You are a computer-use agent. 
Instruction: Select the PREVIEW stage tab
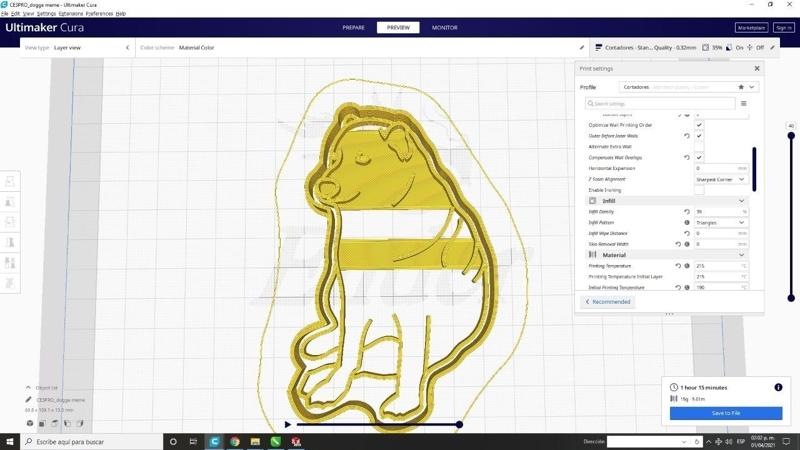[x=398, y=28]
